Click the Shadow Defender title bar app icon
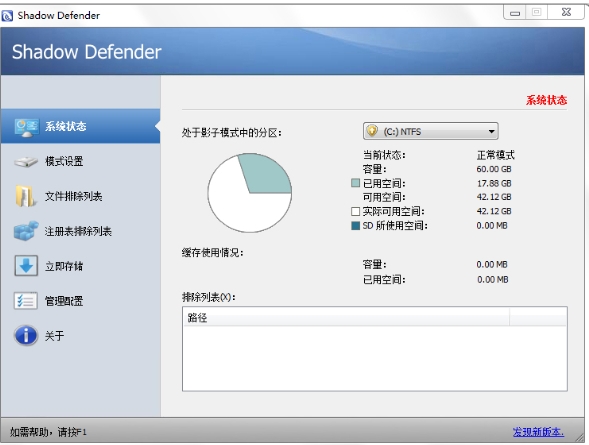Viewport: 589px width, 445px height. (x=8, y=15)
